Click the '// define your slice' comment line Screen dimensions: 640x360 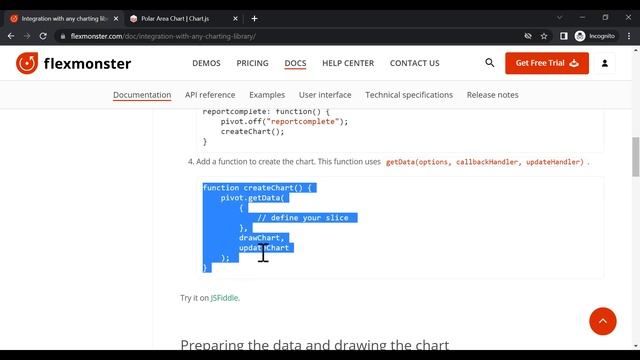point(303,218)
